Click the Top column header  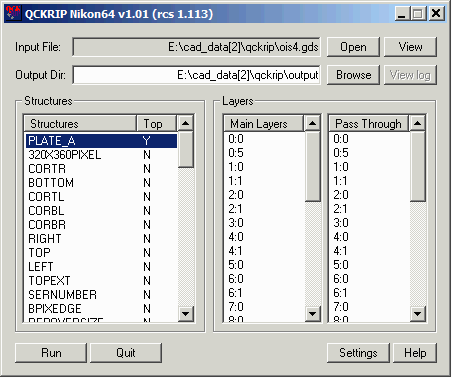156,124
